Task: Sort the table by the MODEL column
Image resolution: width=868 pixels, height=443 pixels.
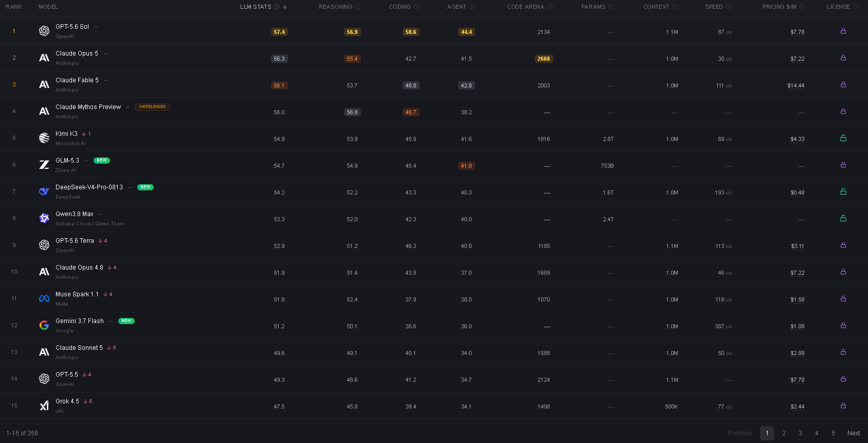Action: (x=48, y=7)
